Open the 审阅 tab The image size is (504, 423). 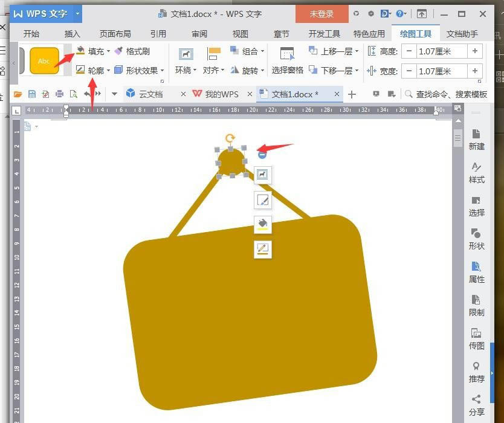click(199, 34)
